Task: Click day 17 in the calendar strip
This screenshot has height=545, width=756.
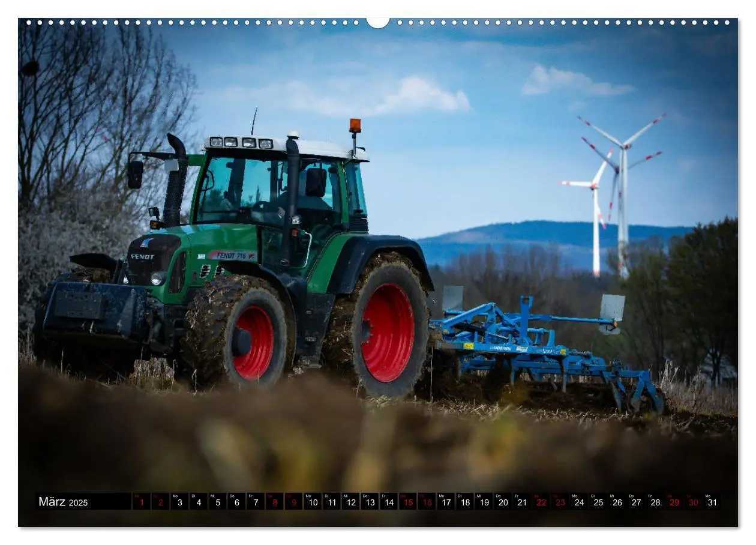Action: (445, 502)
